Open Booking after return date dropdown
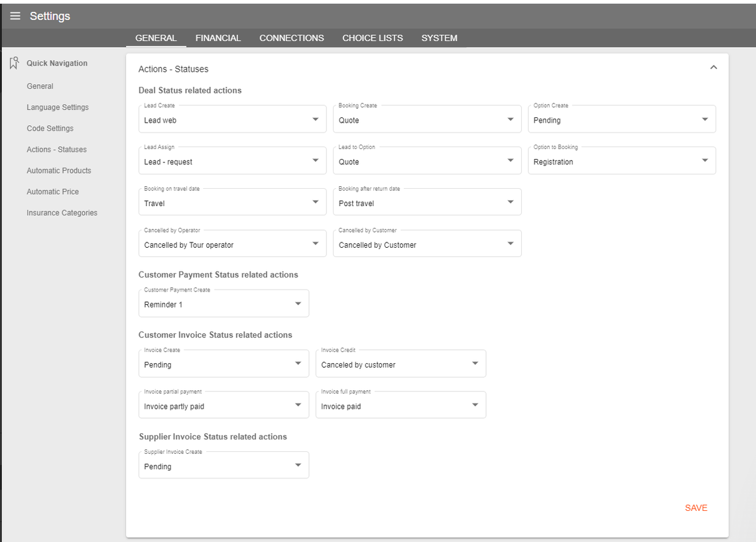The width and height of the screenshot is (756, 542). tap(427, 202)
